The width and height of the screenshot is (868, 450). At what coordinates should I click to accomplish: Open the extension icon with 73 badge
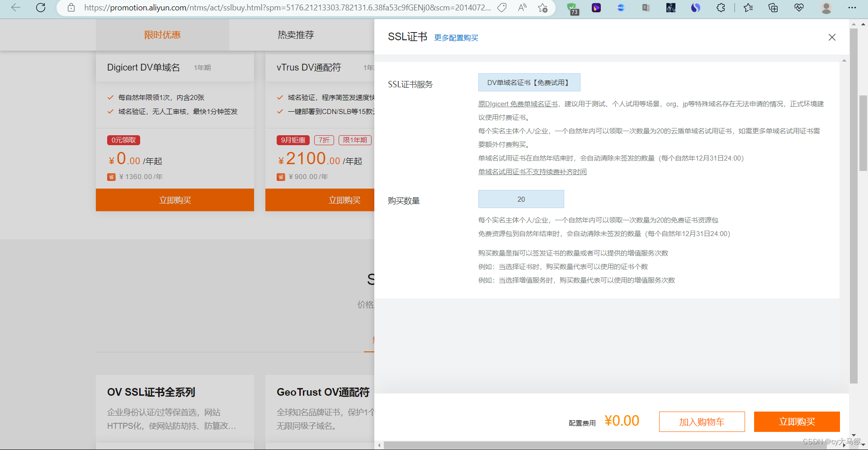pos(572,8)
